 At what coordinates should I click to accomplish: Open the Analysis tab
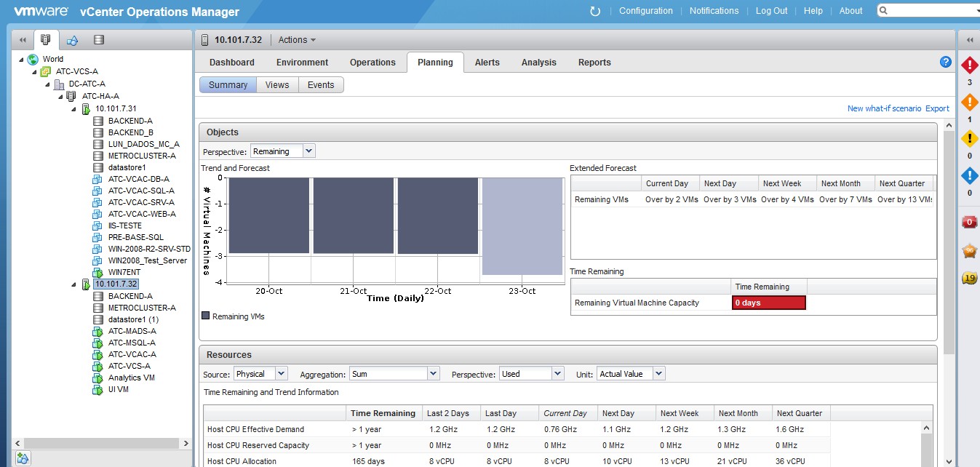click(x=538, y=63)
